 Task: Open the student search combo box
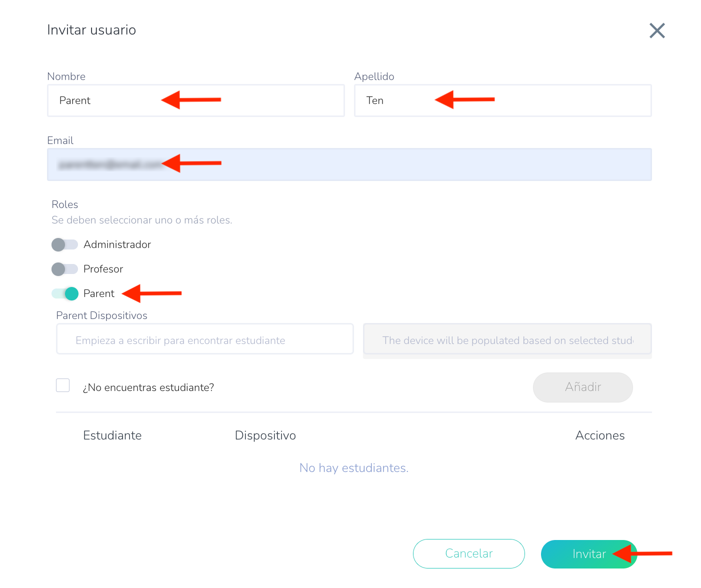pyautogui.click(x=204, y=340)
